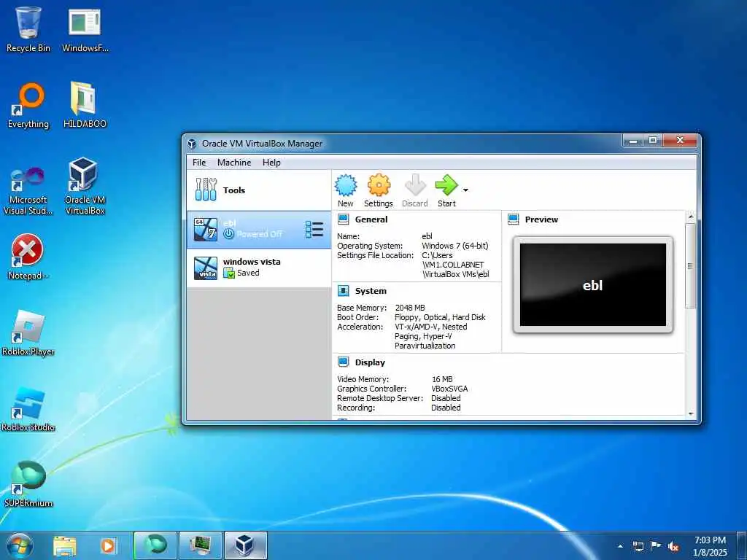Click the details pane scroll down arrow
This screenshot has height=560, width=747.
(x=691, y=414)
